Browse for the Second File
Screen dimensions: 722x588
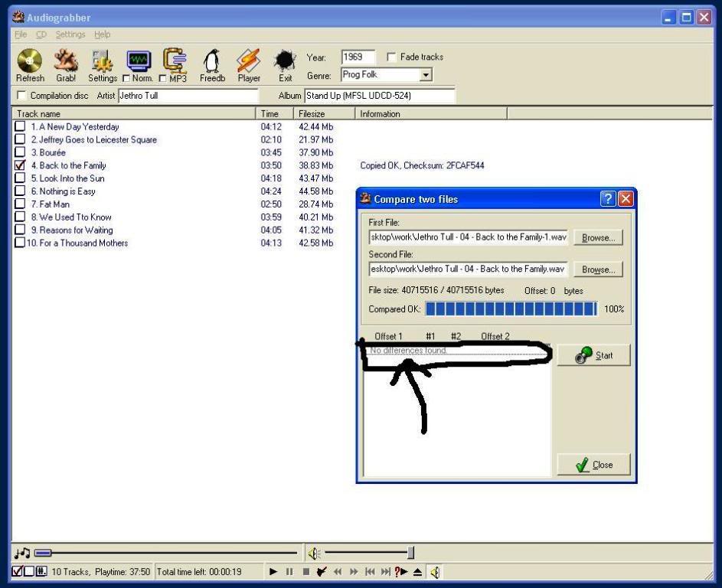598,269
